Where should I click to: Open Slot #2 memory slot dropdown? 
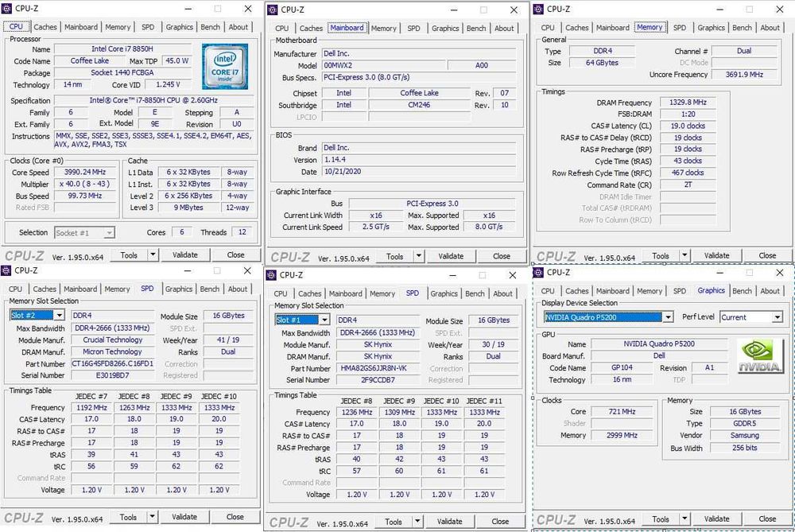point(60,316)
